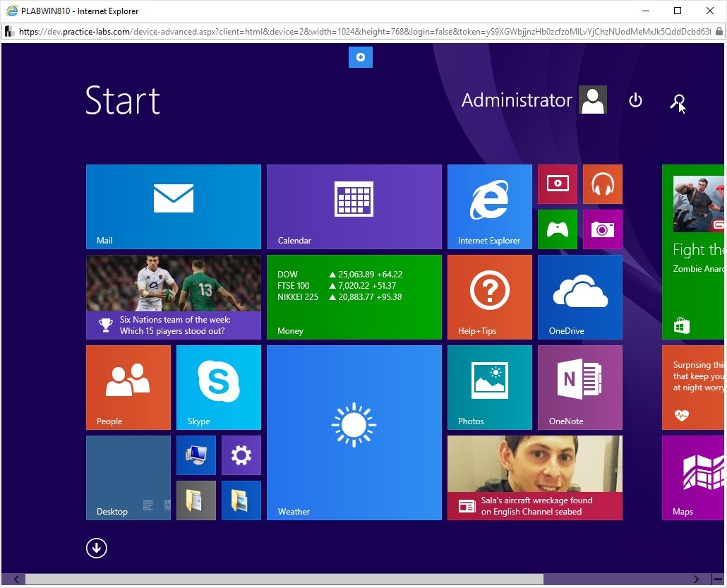Open the OneNote tile
Image resolution: width=727 pixels, height=588 pixels.
580,388
